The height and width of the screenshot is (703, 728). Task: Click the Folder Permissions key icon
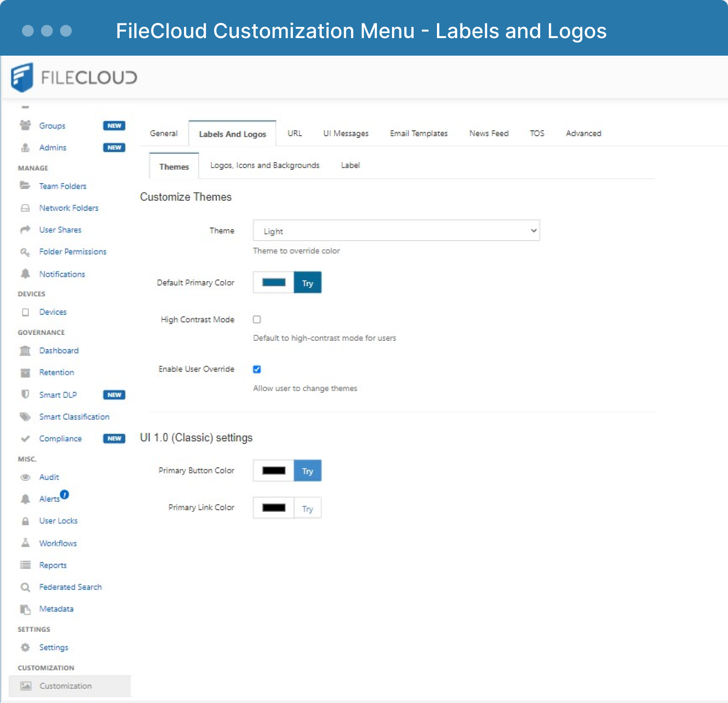point(25,252)
